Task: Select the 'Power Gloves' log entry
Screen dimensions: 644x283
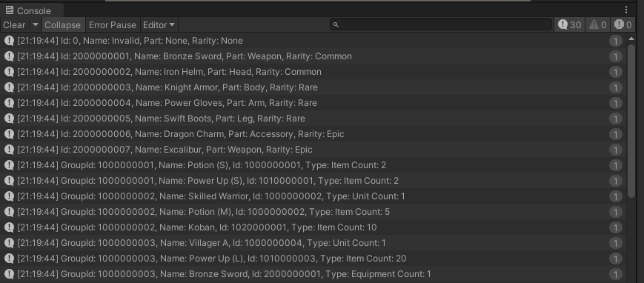Action: pos(313,103)
